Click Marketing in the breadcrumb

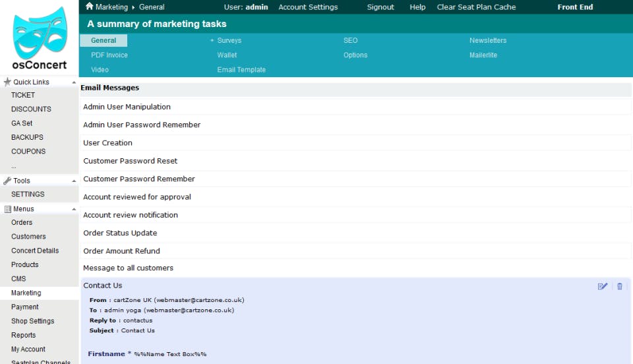[x=111, y=7]
